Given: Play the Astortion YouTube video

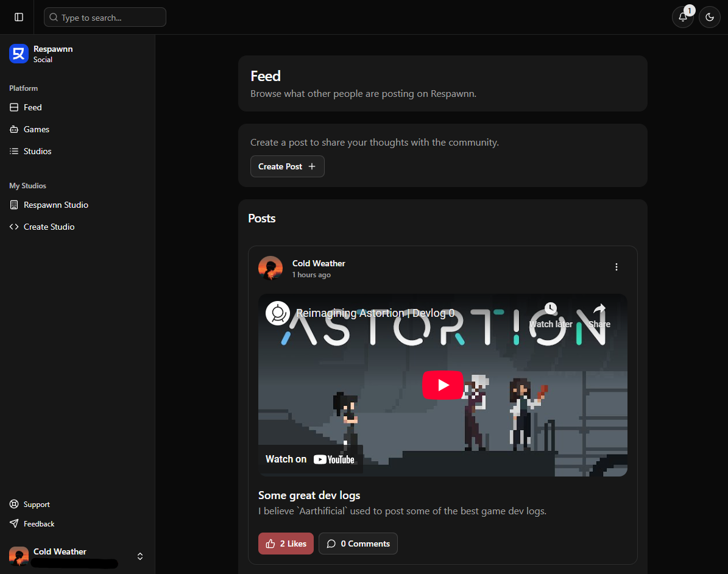Looking at the screenshot, I should pos(442,385).
